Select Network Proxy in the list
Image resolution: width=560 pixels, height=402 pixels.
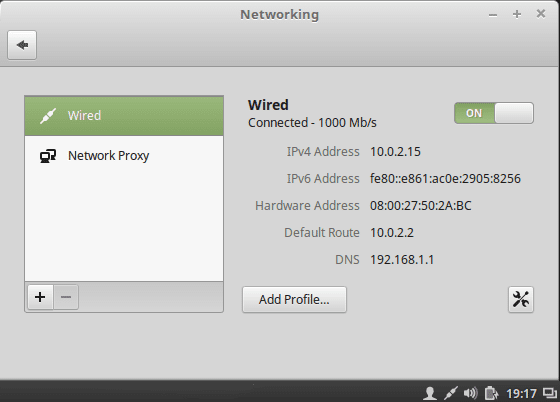click(124, 156)
